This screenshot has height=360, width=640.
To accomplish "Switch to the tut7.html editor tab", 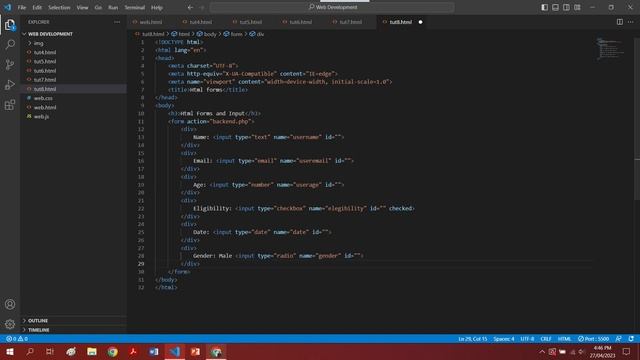I will [351, 22].
